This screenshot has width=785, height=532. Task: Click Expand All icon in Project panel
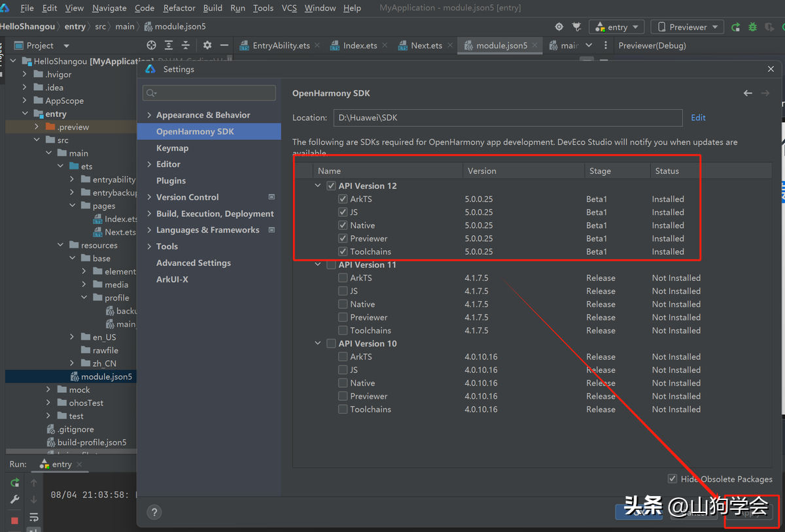tap(169, 45)
